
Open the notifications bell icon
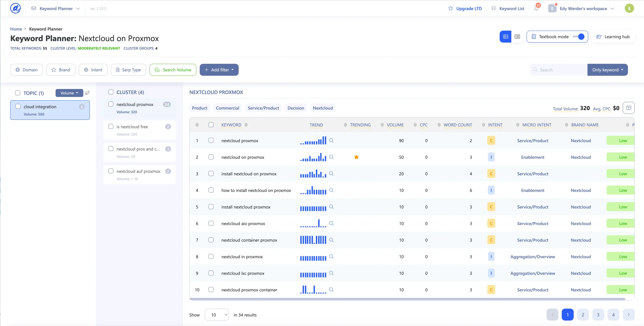point(536,8)
